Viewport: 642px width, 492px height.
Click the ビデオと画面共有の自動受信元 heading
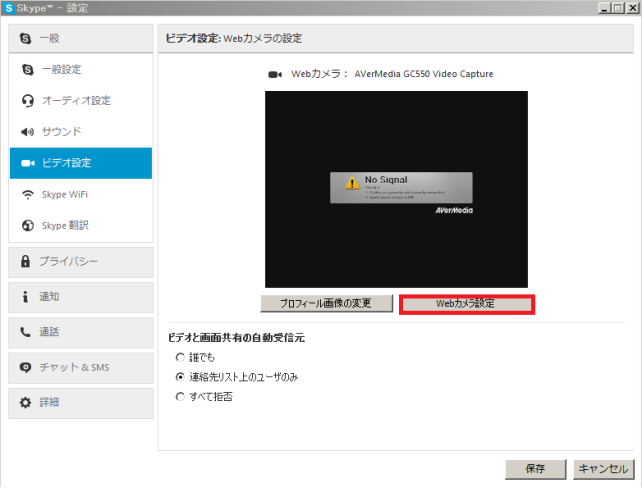pos(236,338)
